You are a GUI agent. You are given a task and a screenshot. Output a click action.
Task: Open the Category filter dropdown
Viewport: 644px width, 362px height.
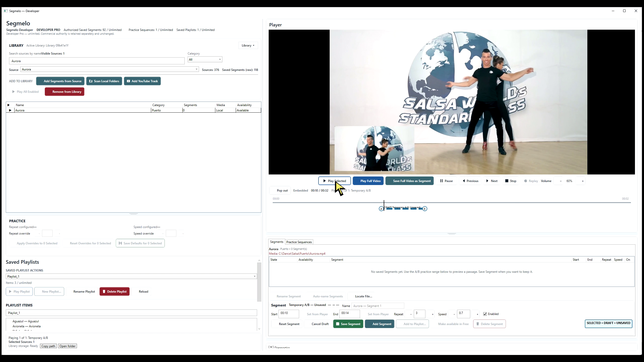[x=205, y=59]
